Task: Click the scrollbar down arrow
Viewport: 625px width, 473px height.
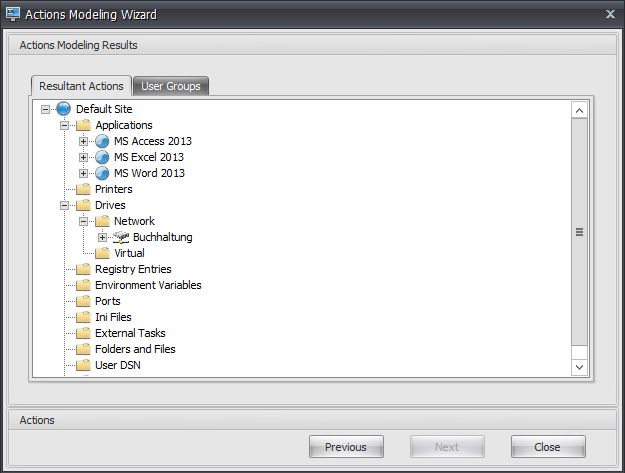Action: pos(579,367)
